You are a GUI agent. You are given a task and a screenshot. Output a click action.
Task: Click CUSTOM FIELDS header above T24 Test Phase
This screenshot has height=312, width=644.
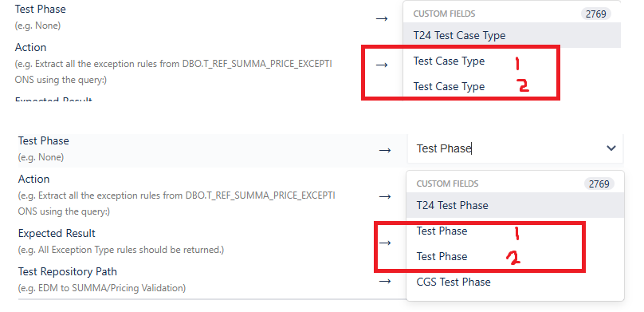pos(447,184)
